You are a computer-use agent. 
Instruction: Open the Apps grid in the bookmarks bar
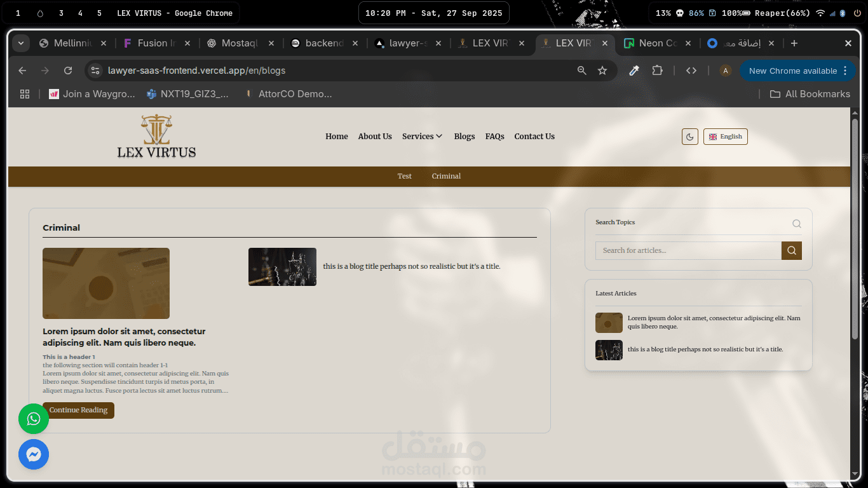[25, 94]
